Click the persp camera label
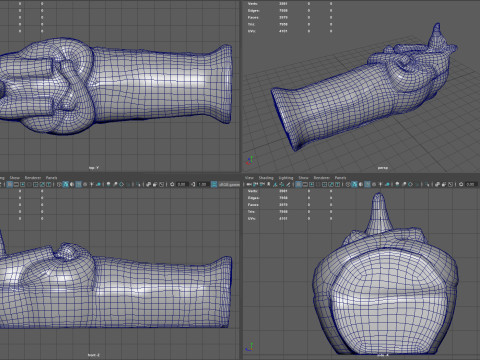Screen dimensions: 480x360 pyautogui.click(x=382, y=168)
